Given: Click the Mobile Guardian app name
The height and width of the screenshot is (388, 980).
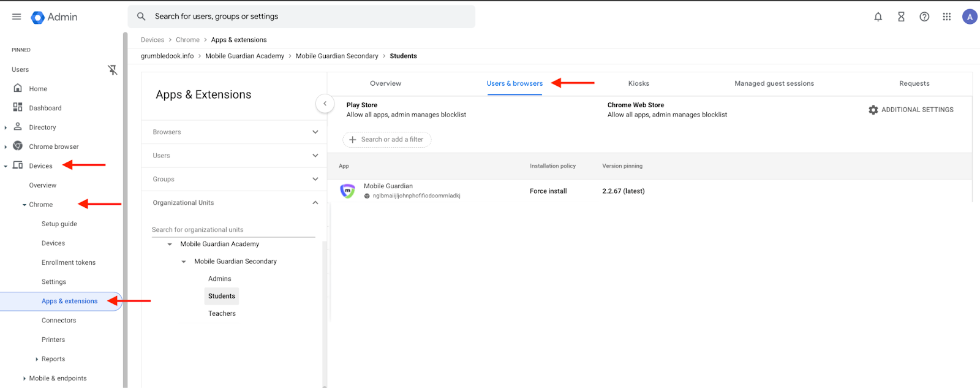Looking at the screenshot, I should tap(388, 186).
